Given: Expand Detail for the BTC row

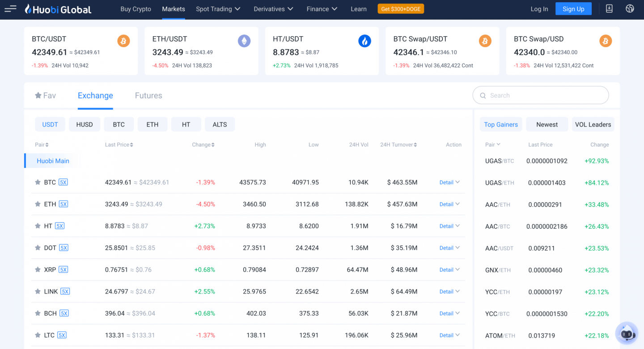Looking at the screenshot, I should point(449,182).
